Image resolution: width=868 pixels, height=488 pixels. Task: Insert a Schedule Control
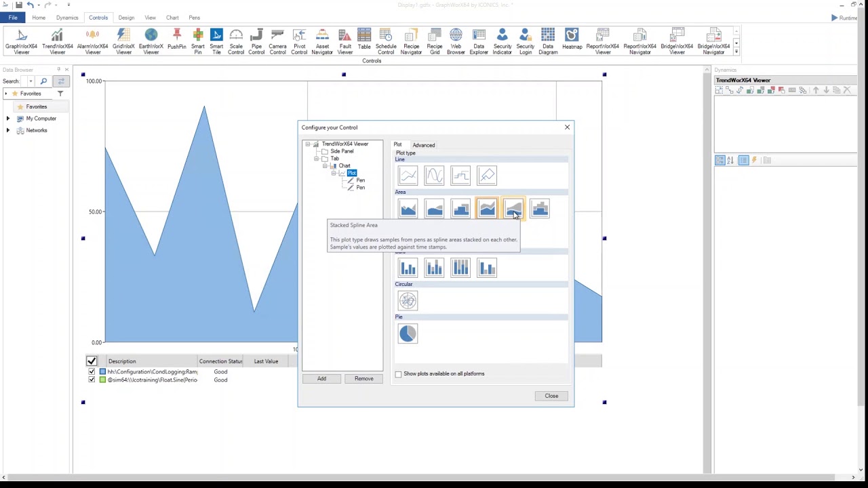(x=386, y=41)
